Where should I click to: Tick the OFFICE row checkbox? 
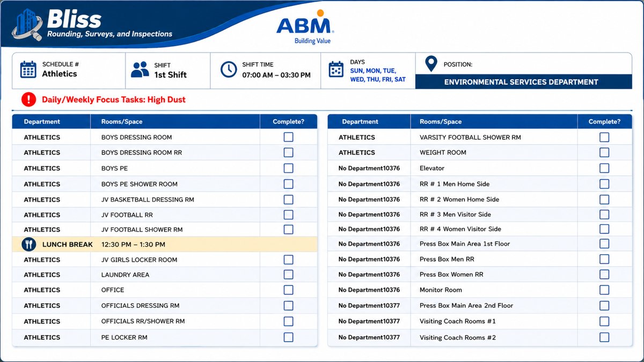pos(288,290)
